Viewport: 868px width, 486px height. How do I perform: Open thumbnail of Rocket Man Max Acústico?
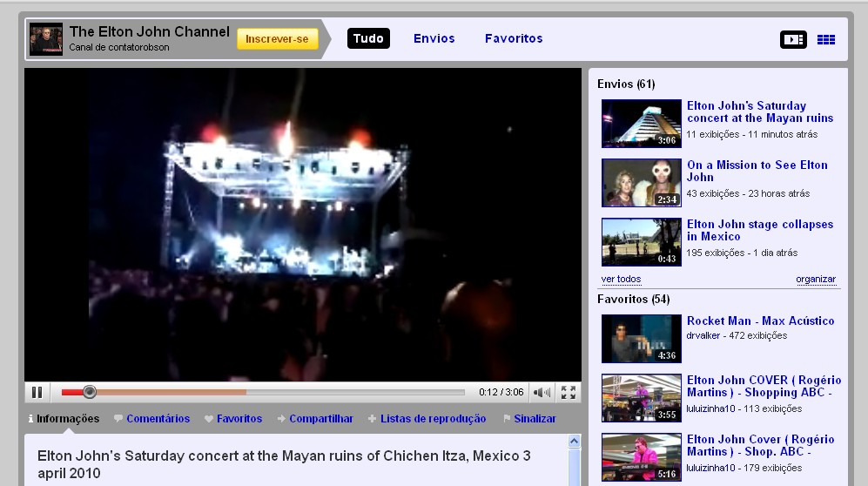click(642, 339)
